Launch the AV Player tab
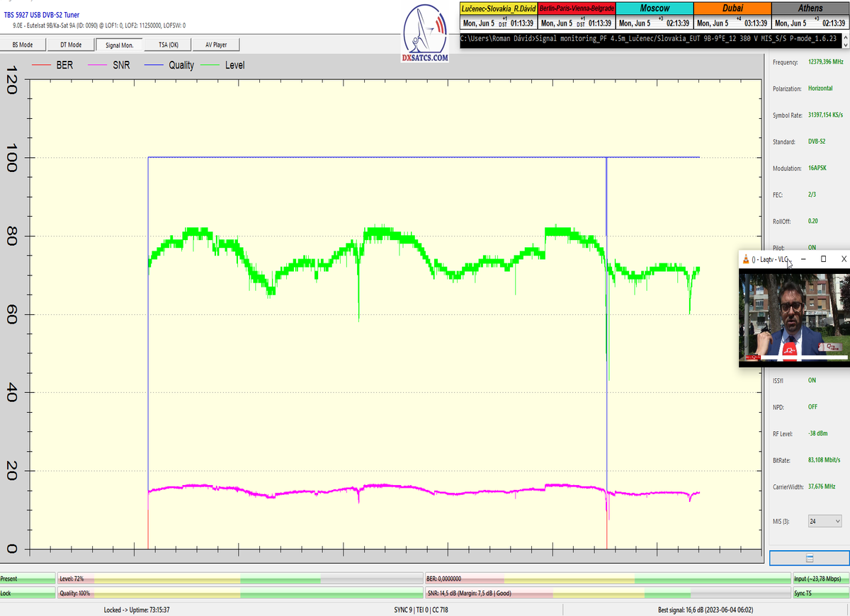850x616 pixels. point(216,45)
